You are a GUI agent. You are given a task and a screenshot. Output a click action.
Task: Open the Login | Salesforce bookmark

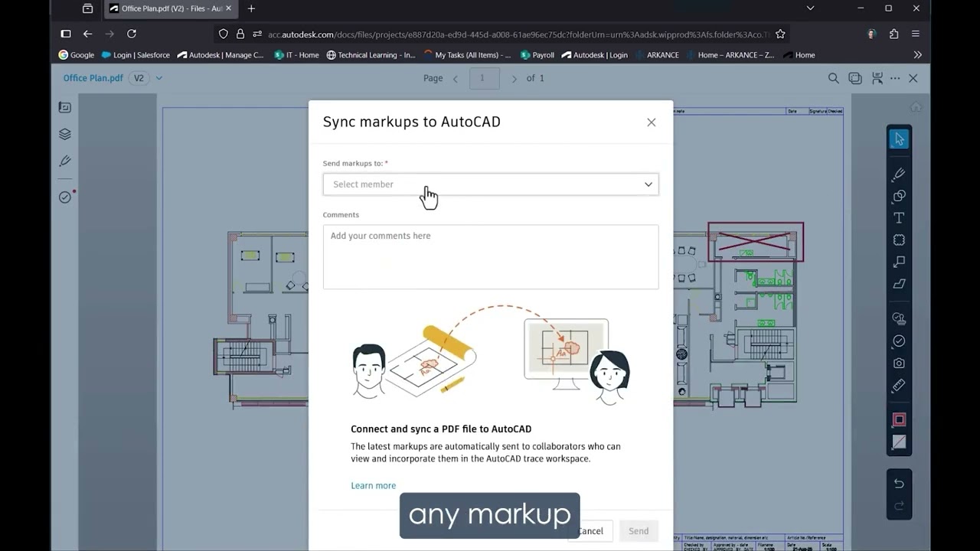click(136, 55)
